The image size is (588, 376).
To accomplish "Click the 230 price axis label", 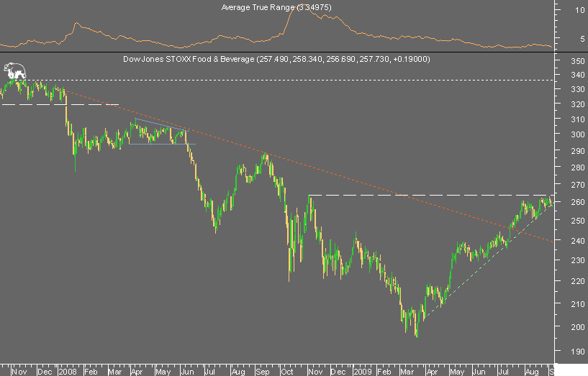I will [578, 260].
